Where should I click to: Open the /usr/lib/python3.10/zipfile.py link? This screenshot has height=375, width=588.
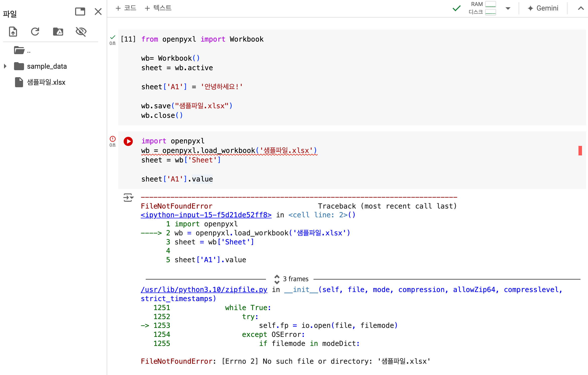tap(204, 290)
